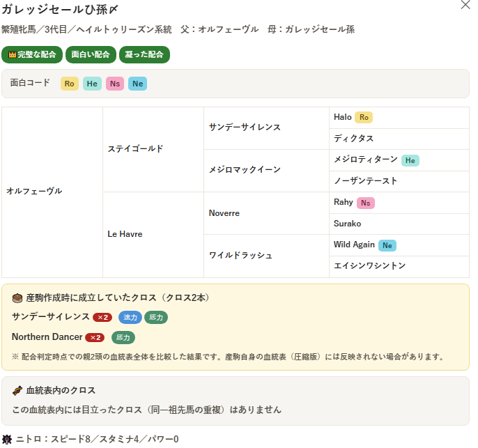Click the この血統表内には目立ったクロス message

146,410
